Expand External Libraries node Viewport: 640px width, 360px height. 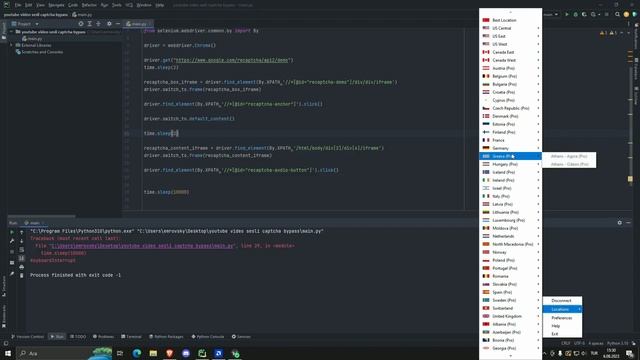(x=12, y=45)
